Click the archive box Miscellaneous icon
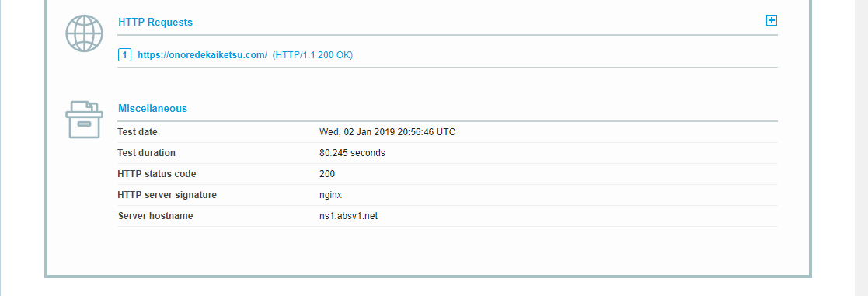Screen dimensions: 868x296 pos(84,120)
